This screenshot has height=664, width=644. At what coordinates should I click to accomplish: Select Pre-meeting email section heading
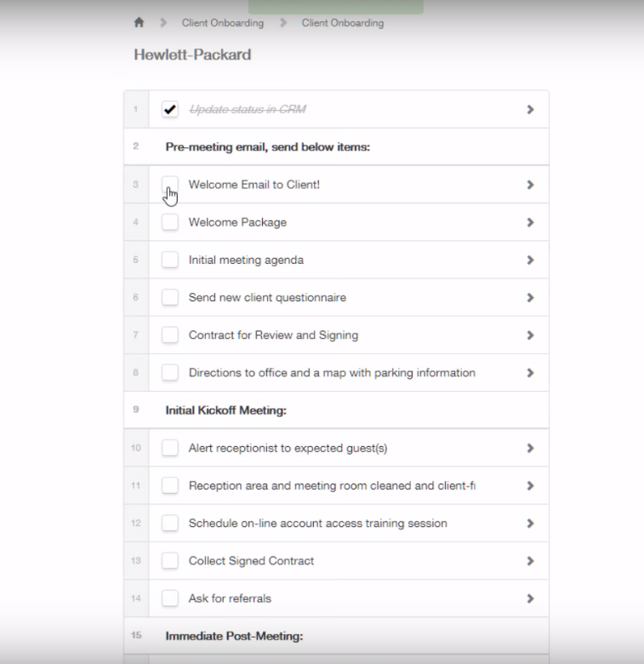(x=267, y=147)
